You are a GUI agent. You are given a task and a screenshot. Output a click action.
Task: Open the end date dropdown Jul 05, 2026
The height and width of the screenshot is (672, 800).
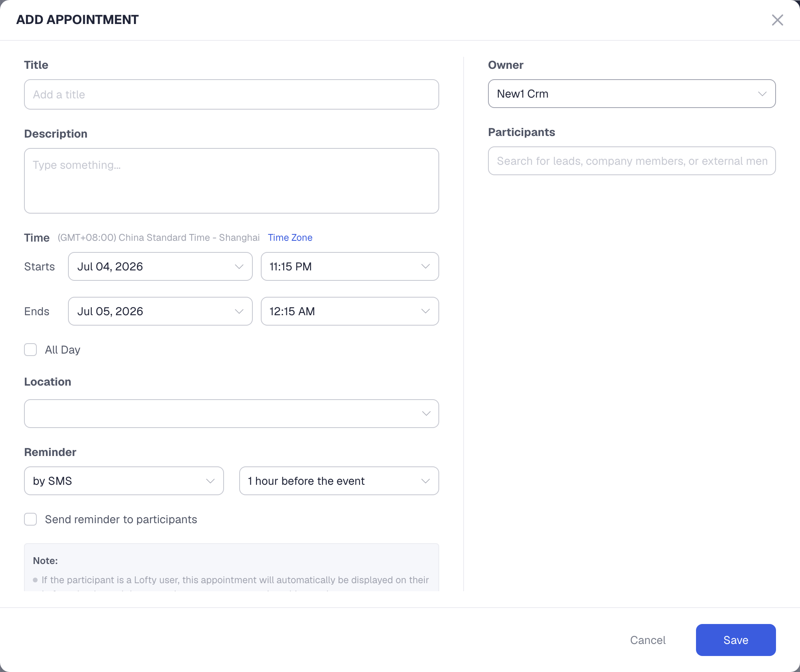pos(160,311)
